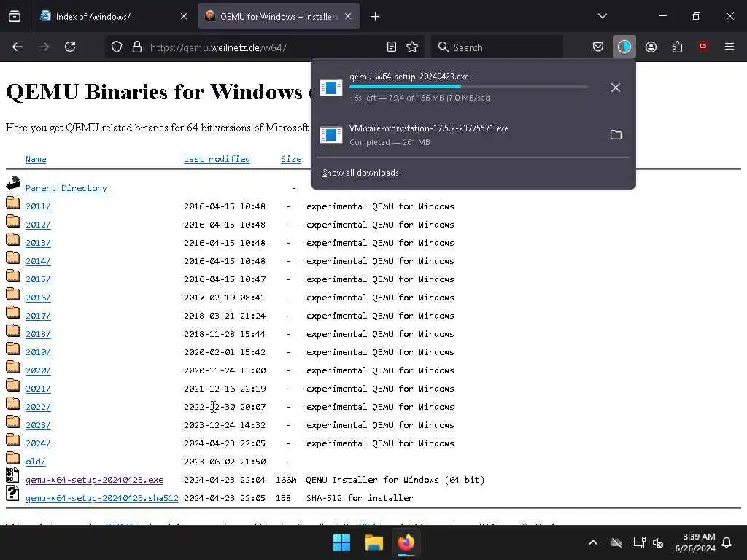Open the 2022/ directory link
Screen dimensions: 747x560
point(38,407)
